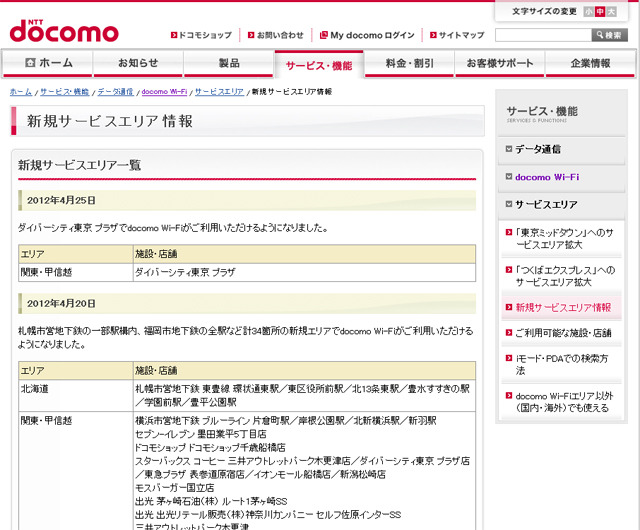The width and height of the screenshot is (640, 530).
Task: Open the ドコモショップ link
Action: [205, 35]
